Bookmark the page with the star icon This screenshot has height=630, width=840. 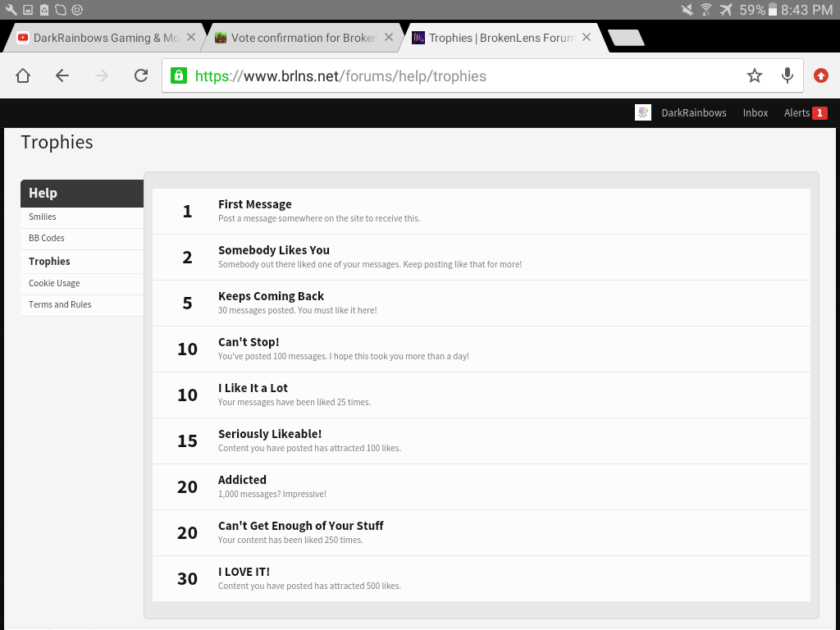755,75
